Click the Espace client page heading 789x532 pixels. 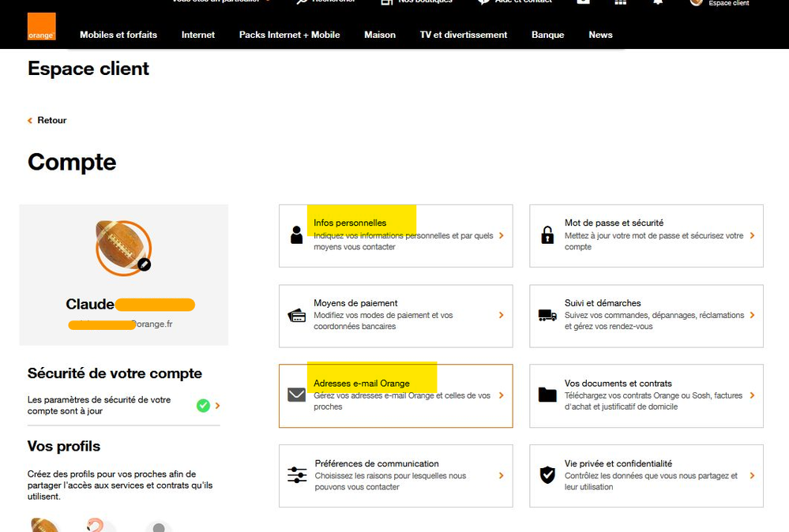pos(88,69)
